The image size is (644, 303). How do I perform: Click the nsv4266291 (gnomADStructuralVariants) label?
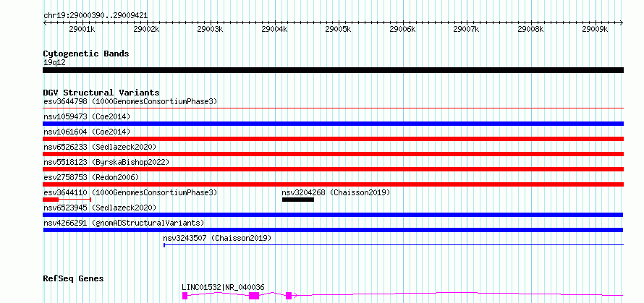click(x=124, y=223)
